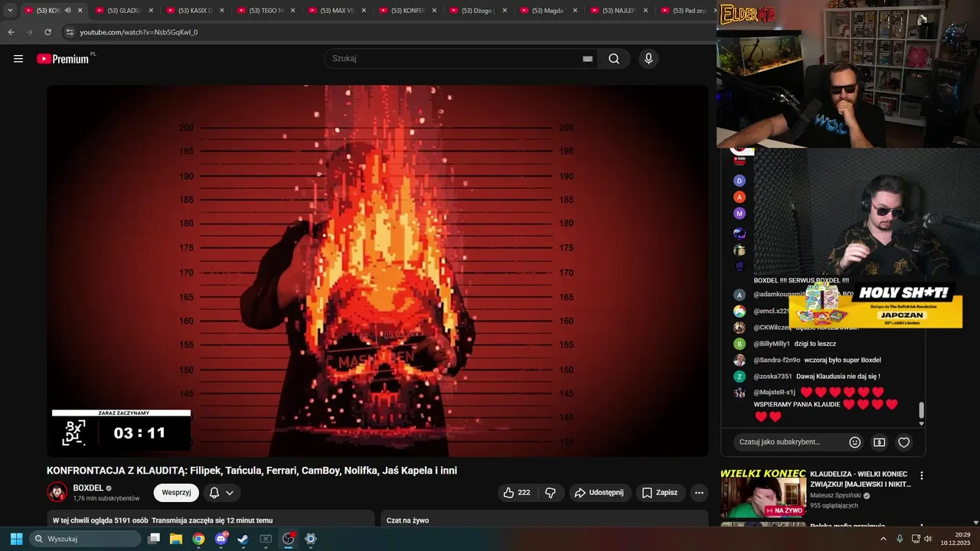Open chat emoji picker icon
The height and width of the screenshot is (551, 980).
(855, 442)
